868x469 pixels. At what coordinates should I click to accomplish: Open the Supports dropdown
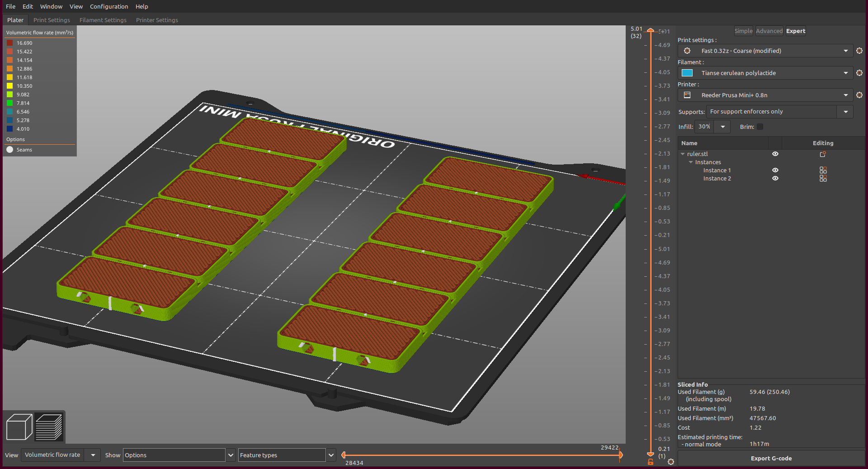[x=844, y=112]
